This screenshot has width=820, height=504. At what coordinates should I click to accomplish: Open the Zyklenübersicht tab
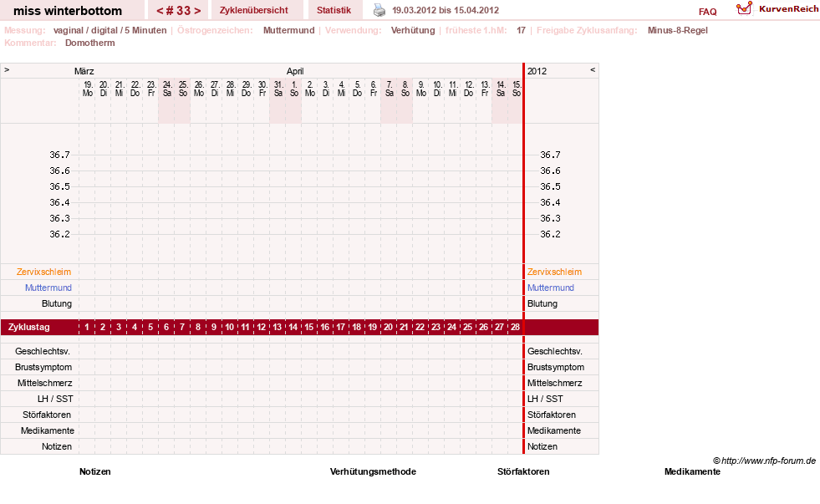253,10
